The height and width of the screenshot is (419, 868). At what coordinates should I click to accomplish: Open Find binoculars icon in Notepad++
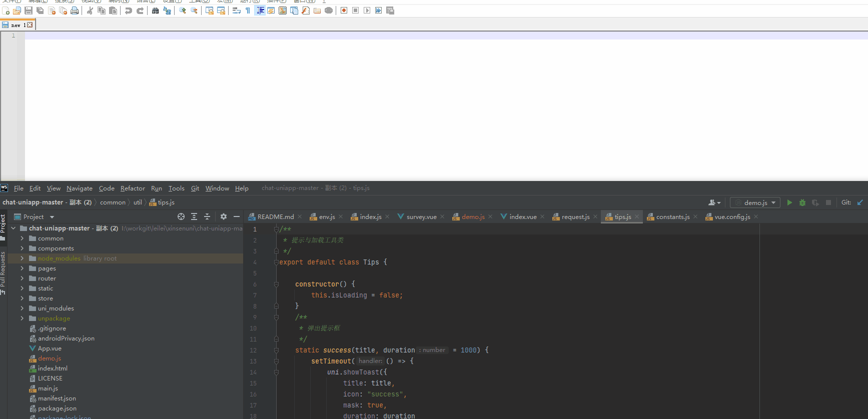pyautogui.click(x=156, y=10)
